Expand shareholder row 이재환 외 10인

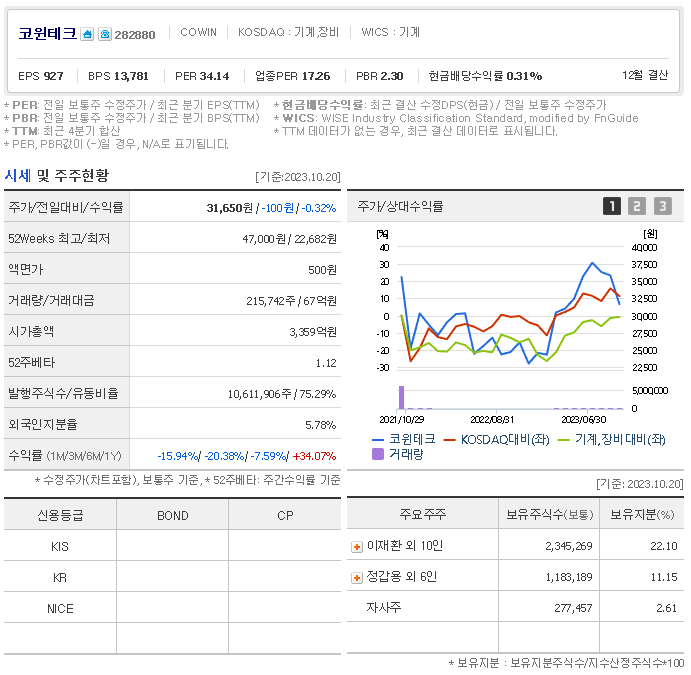coord(357,547)
